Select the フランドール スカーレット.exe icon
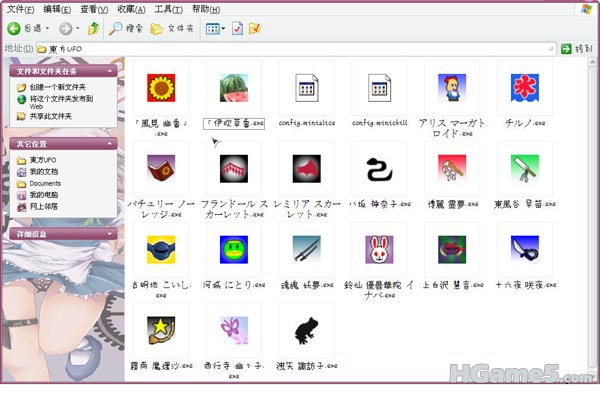 point(234,169)
